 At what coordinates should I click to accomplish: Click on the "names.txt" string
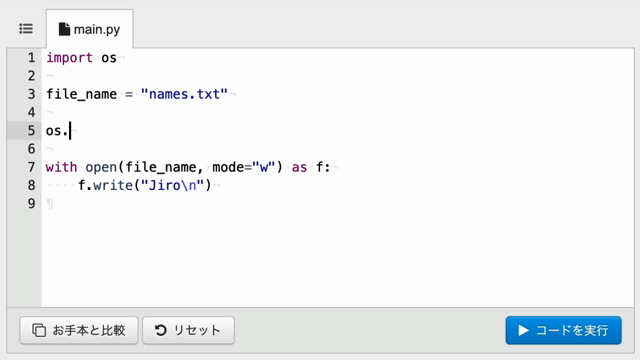184,94
